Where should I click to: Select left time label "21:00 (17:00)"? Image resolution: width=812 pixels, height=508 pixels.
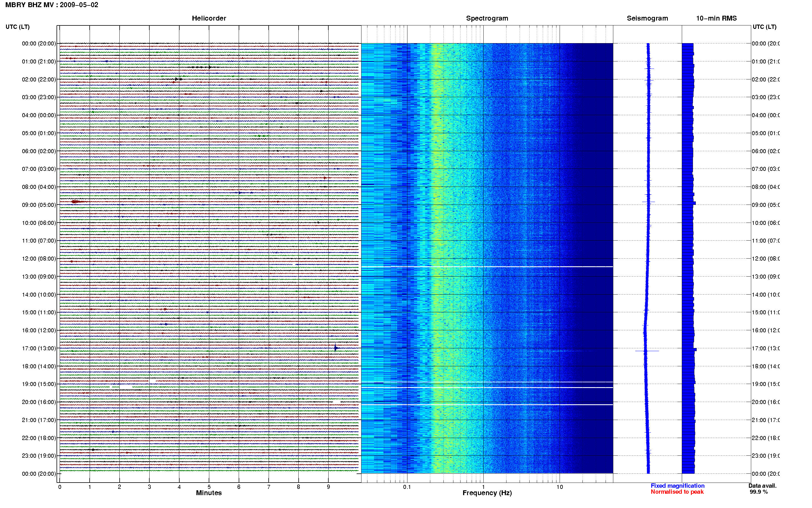coord(39,420)
